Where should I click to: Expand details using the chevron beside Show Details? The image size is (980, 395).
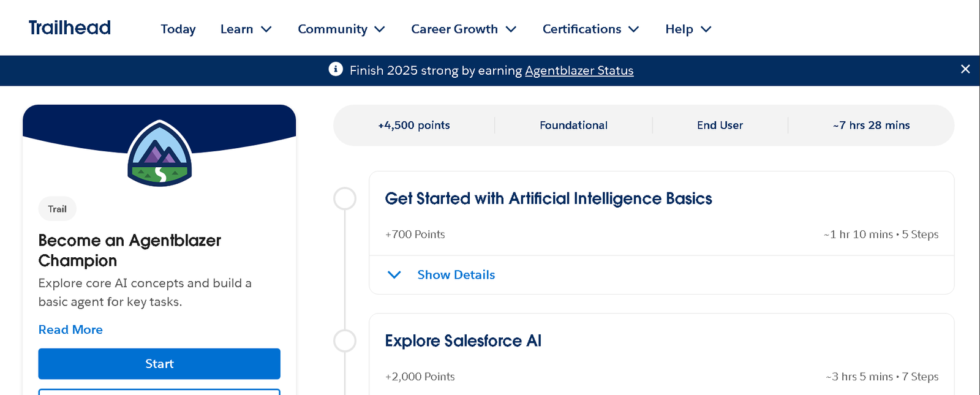pos(394,275)
